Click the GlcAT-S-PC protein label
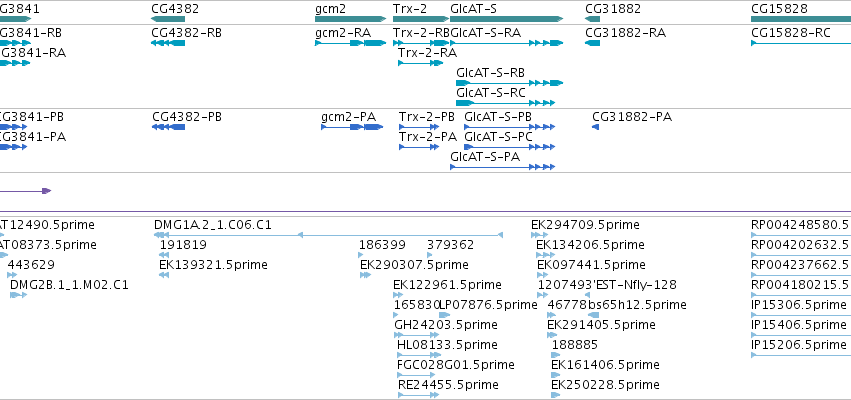Screen dimensions: 851x400 [498, 137]
